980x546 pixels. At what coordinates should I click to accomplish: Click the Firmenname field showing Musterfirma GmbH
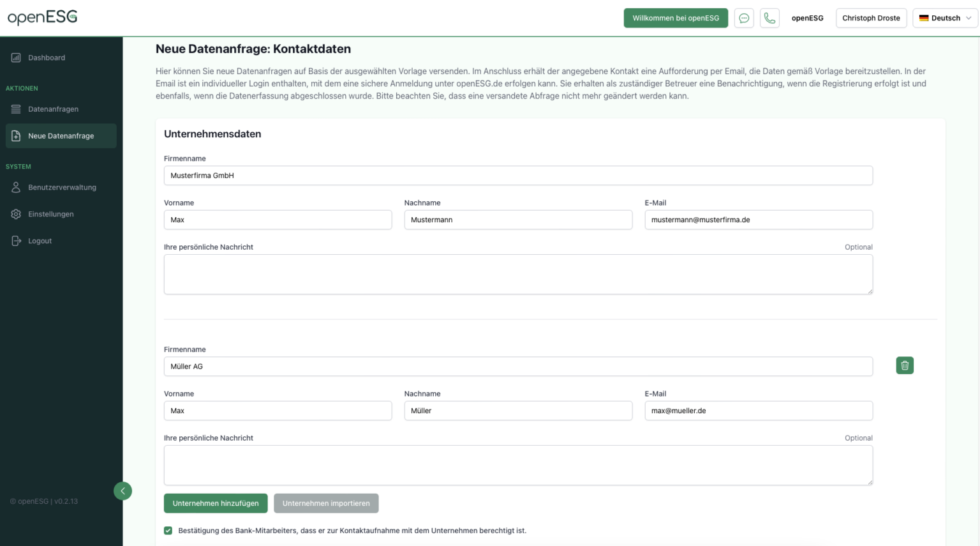point(518,175)
